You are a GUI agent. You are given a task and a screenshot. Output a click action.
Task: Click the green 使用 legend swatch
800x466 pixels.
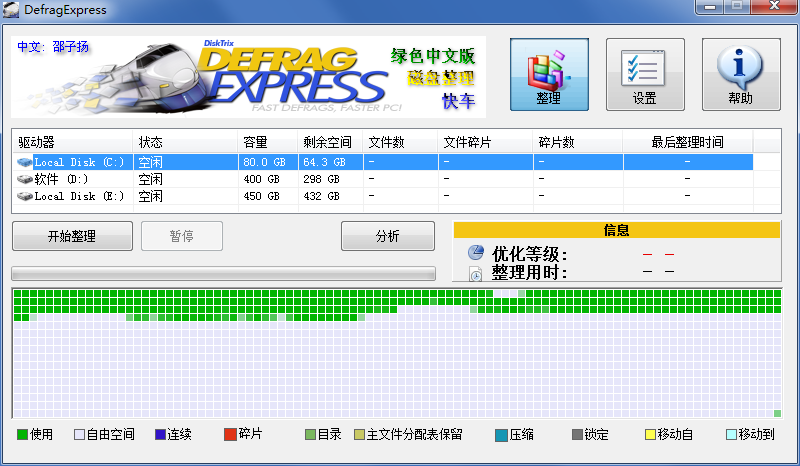coord(22,434)
